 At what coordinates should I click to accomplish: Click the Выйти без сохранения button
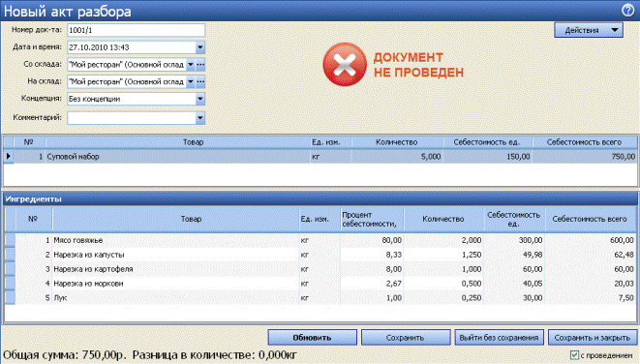(x=500, y=338)
